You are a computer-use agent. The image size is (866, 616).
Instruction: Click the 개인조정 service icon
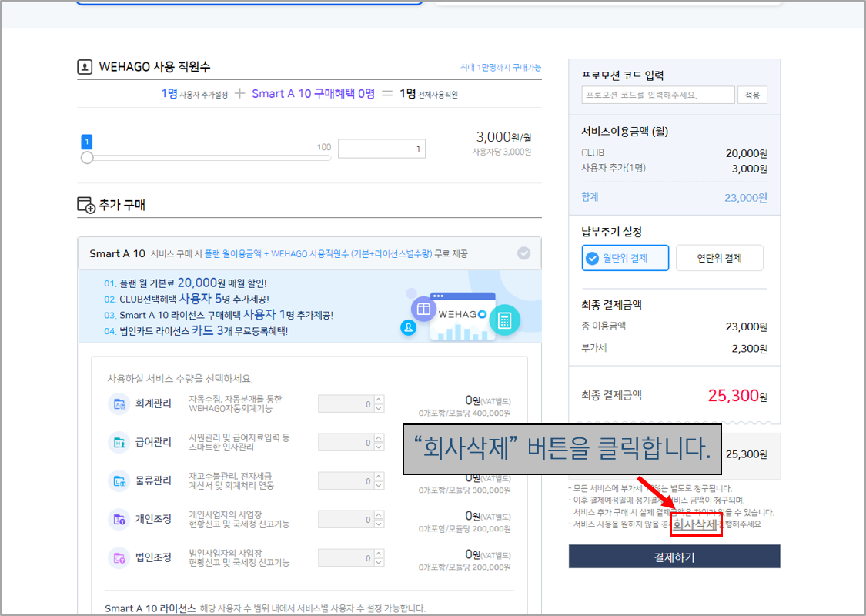(x=119, y=519)
